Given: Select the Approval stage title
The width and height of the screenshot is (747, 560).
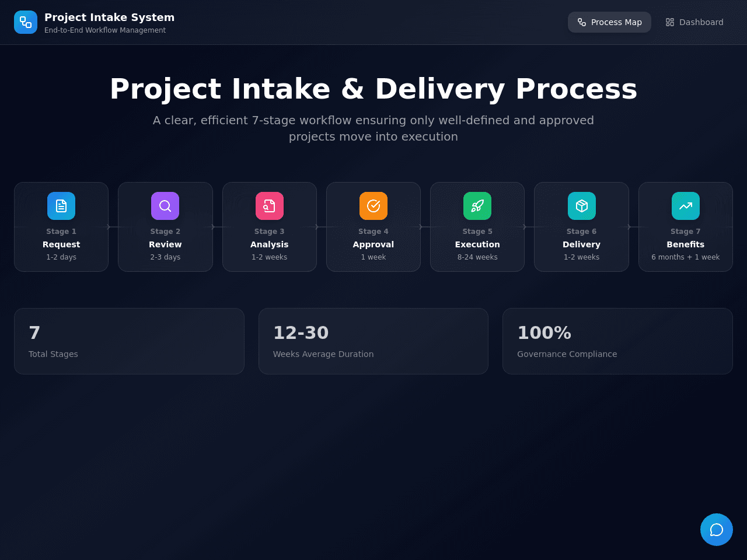Looking at the screenshot, I should 373,244.
